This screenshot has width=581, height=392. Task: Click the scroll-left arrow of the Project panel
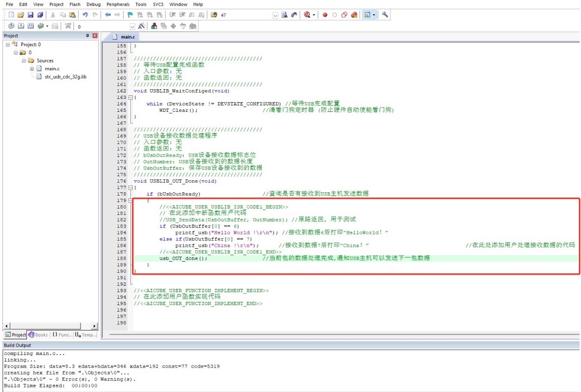tap(6, 326)
